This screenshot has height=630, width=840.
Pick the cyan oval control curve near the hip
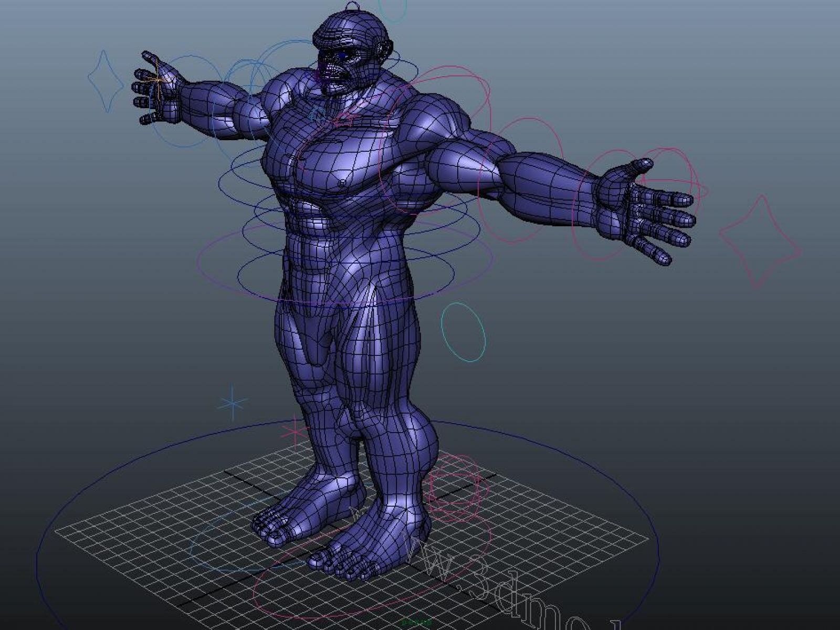pyautogui.click(x=463, y=332)
